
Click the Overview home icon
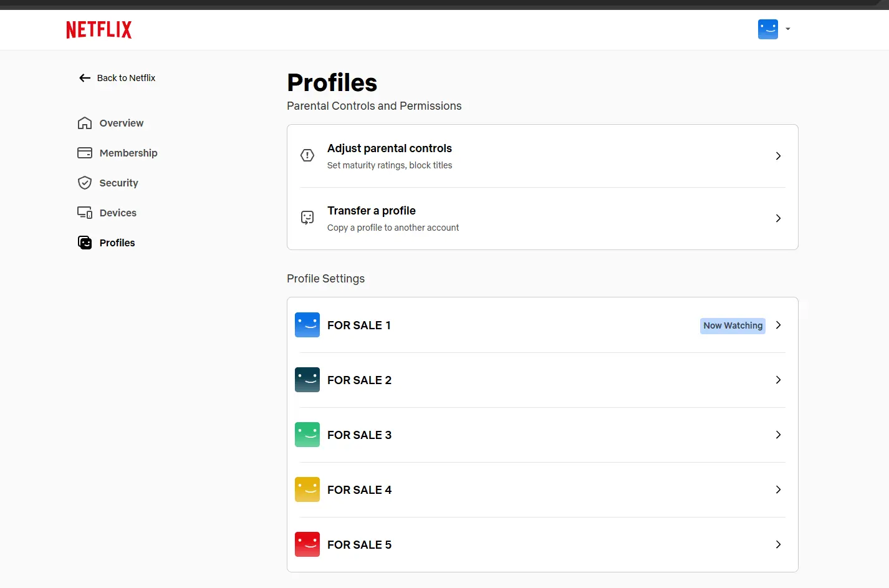pos(85,123)
